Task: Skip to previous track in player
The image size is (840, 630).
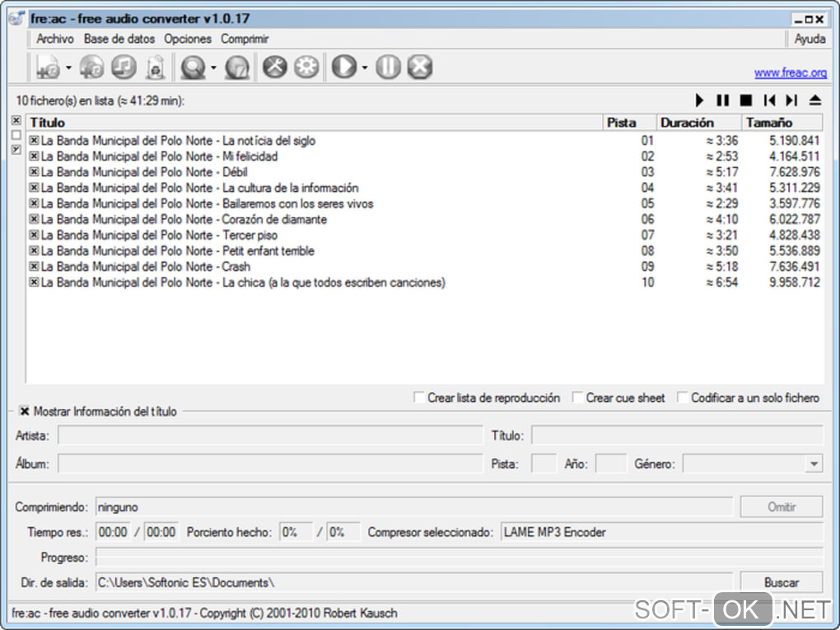Action: [769, 100]
